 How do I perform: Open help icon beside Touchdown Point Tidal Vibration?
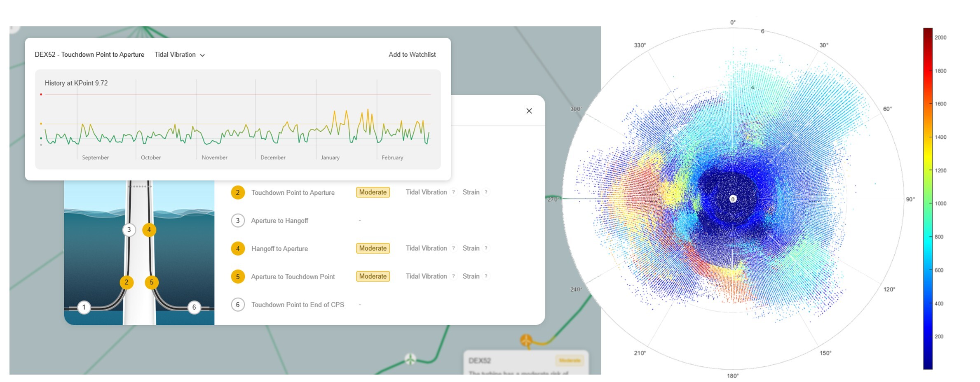pos(453,192)
